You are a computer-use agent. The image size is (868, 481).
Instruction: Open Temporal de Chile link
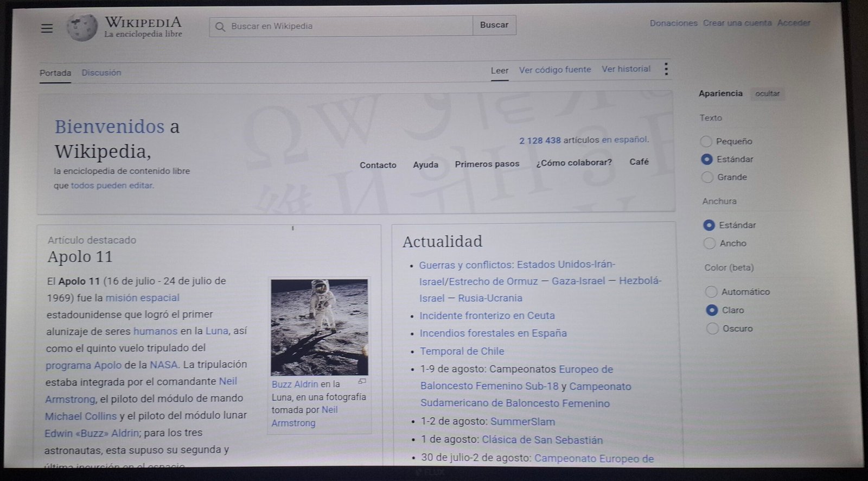click(462, 351)
